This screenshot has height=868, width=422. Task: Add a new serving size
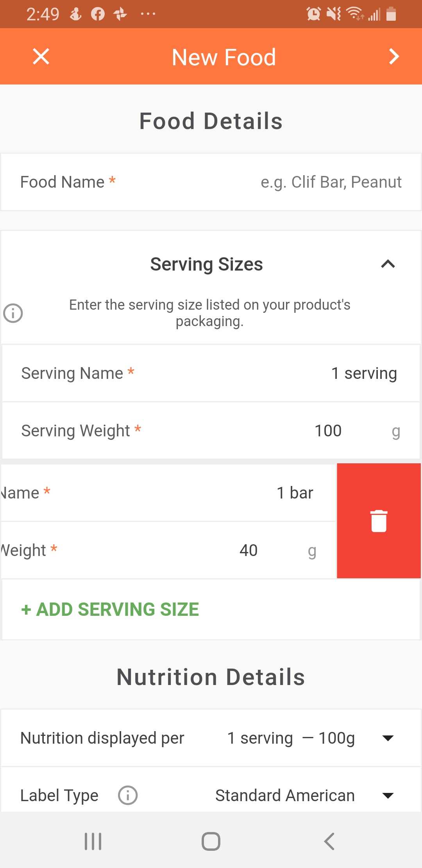click(x=110, y=609)
